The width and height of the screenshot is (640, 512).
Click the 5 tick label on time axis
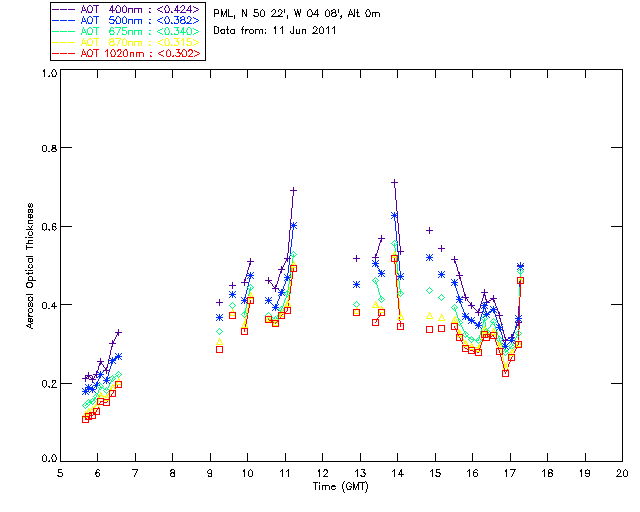pyautogui.click(x=60, y=473)
